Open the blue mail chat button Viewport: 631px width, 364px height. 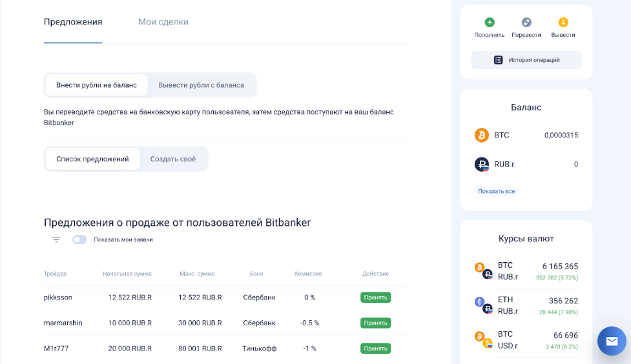pos(612,341)
